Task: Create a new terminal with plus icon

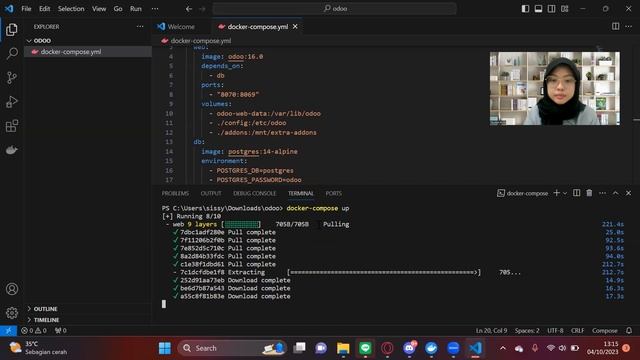Action: click(x=556, y=193)
